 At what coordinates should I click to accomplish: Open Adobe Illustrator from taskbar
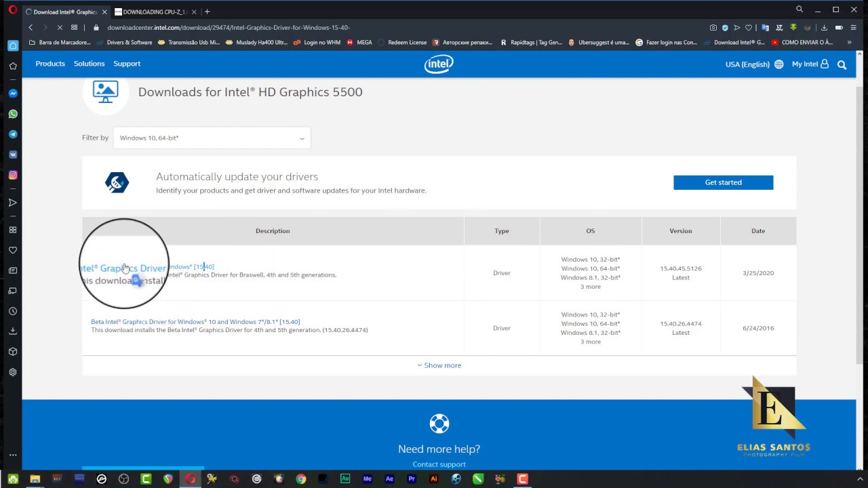tap(434, 479)
